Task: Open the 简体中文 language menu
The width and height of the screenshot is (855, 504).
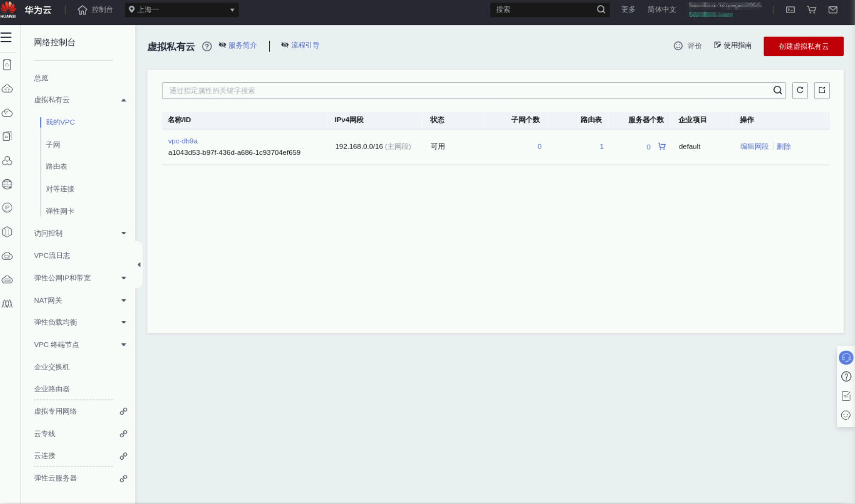Action: (x=662, y=10)
